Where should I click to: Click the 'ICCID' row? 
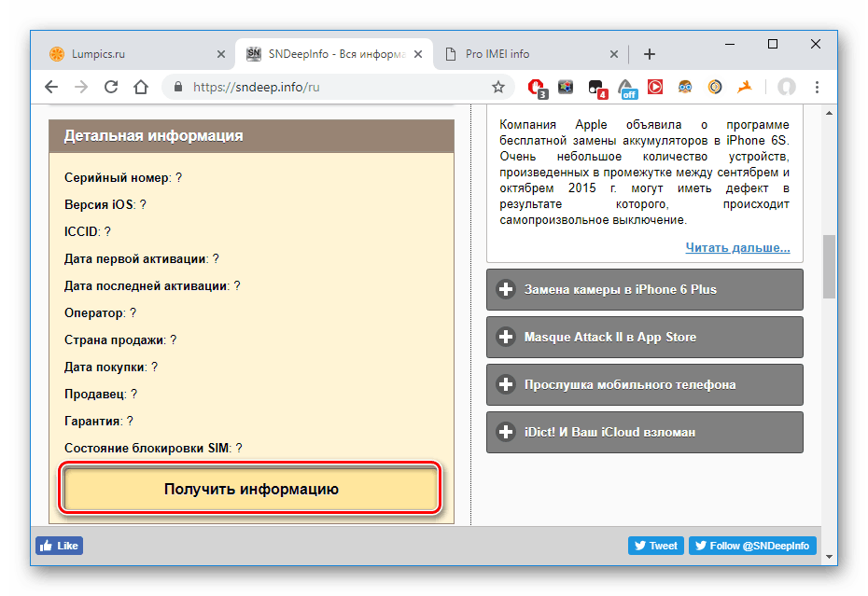[x=88, y=232]
